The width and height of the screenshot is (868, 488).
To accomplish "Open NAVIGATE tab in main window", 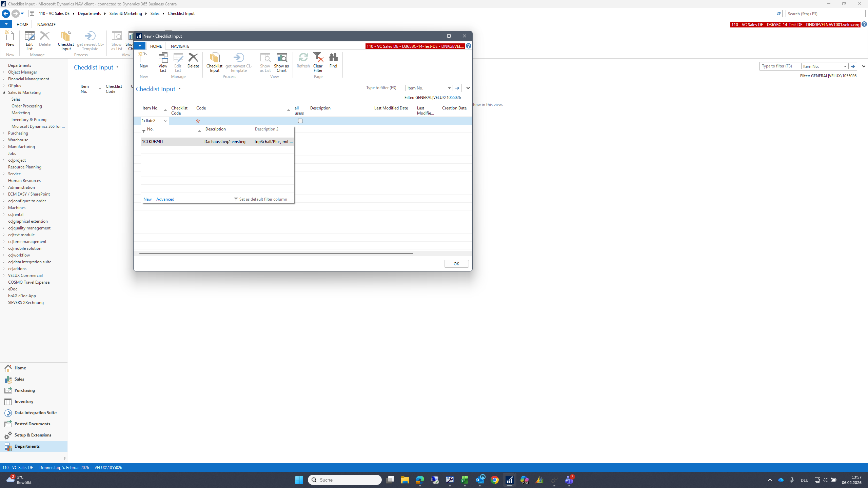I will pyautogui.click(x=46, y=24).
